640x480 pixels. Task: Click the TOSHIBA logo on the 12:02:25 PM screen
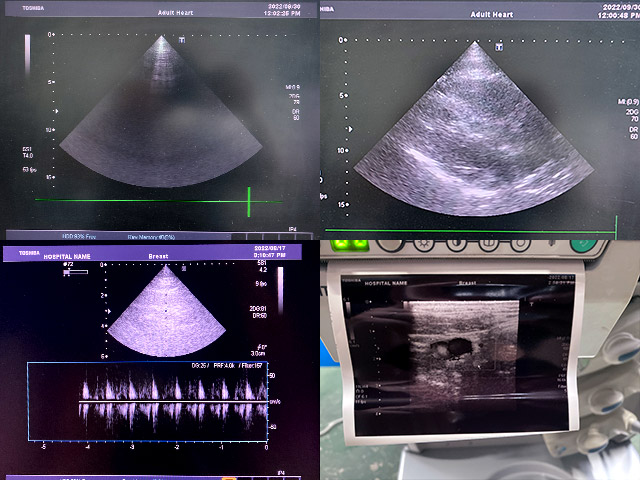[33, 8]
